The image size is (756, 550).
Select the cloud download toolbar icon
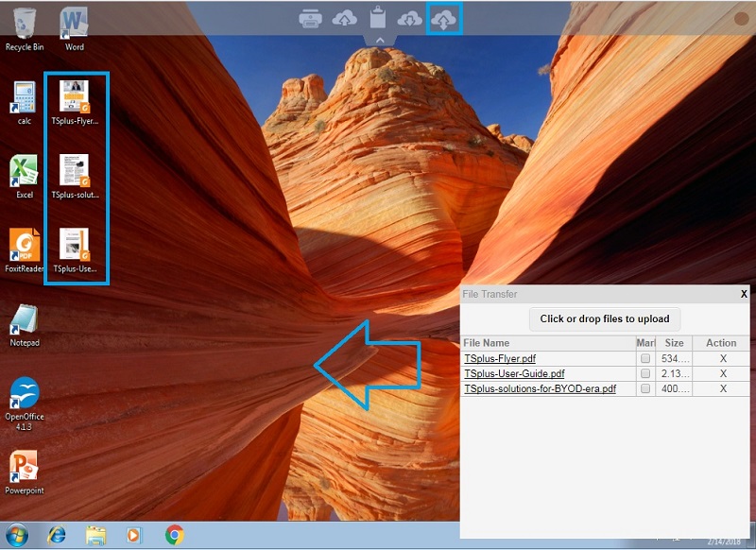[x=408, y=19]
